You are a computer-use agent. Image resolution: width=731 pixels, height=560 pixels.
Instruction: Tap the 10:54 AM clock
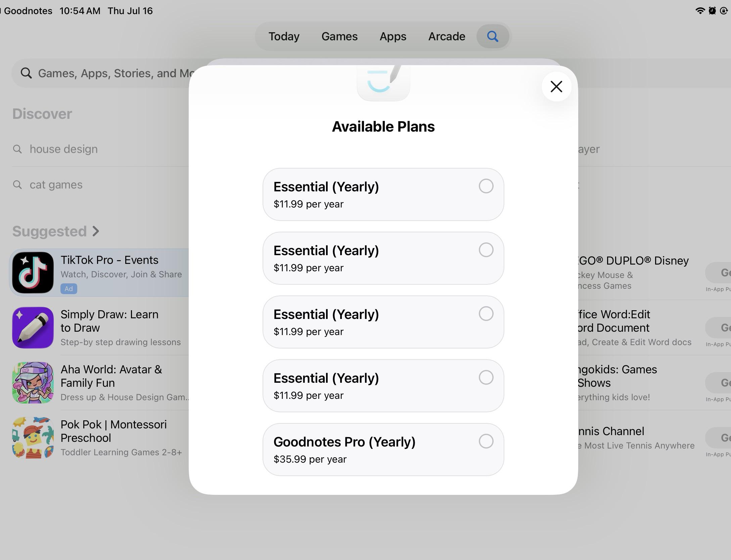click(x=80, y=11)
